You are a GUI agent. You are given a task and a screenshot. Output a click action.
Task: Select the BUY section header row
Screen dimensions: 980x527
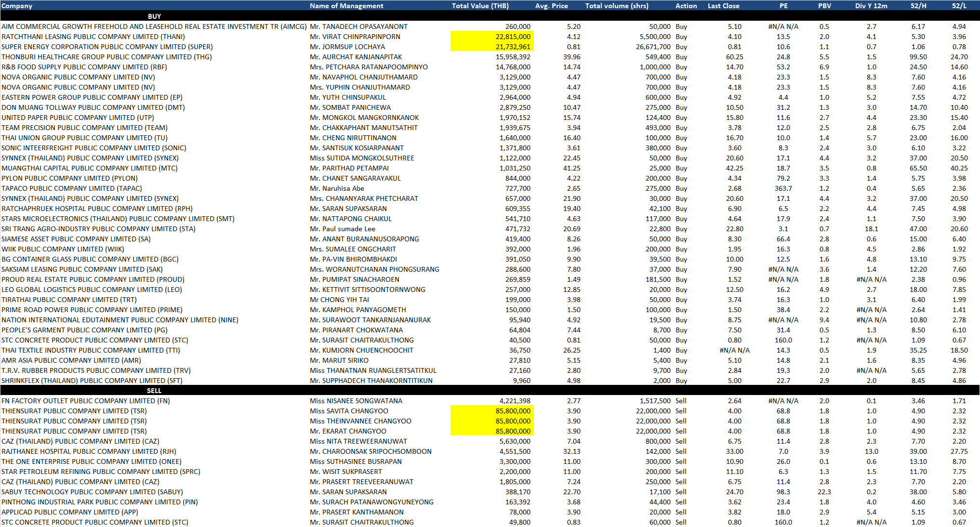(x=490, y=16)
